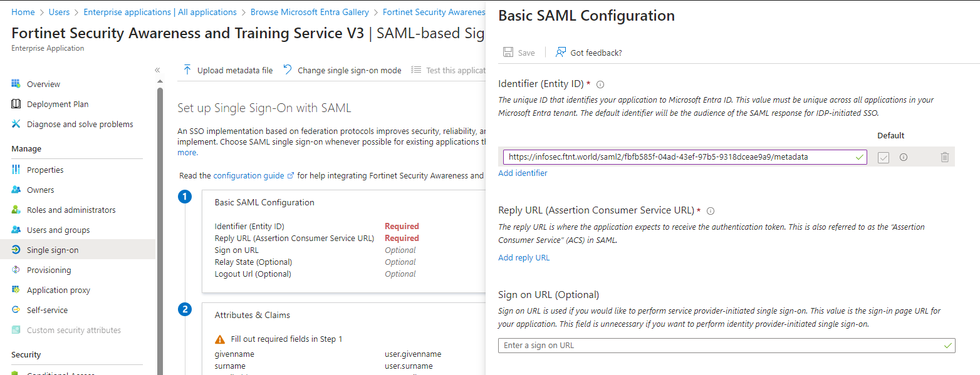Screen dimensions: 980x375
Task: Click the user.givenname value
Action: coord(413,354)
